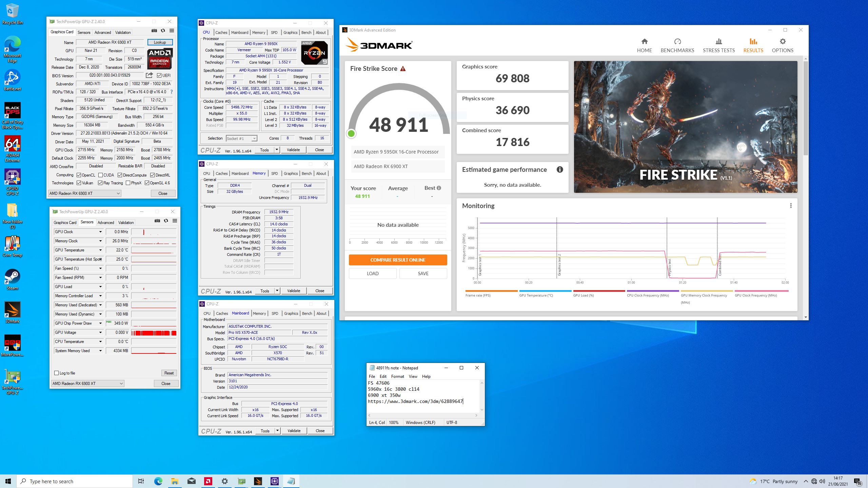Open Socket #1 Selection dropdown in CPU-Z
Viewport: 868px width, 488px height.
pyautogui.click(x=241, y=138)
